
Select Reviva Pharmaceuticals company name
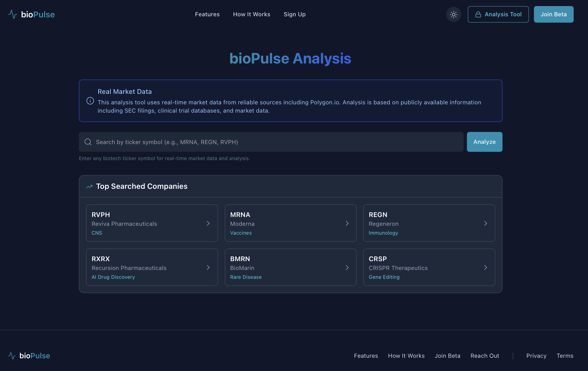coord(124,224)
